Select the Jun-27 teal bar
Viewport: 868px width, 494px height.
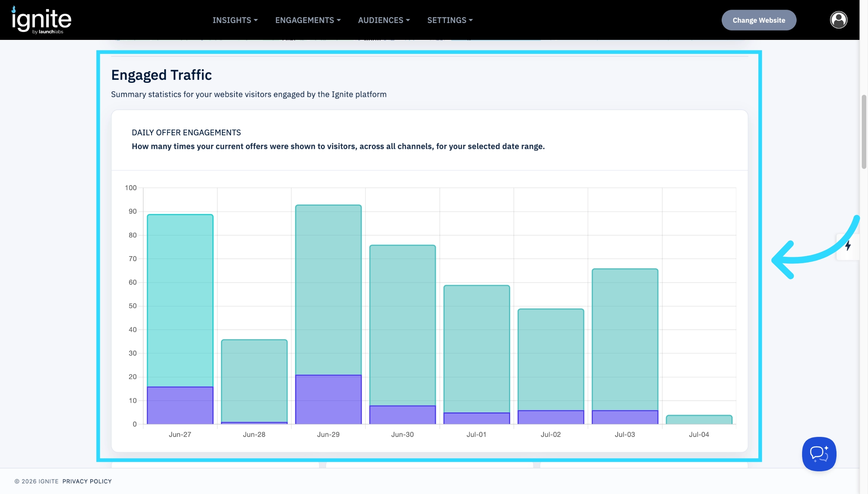[180, 300]
